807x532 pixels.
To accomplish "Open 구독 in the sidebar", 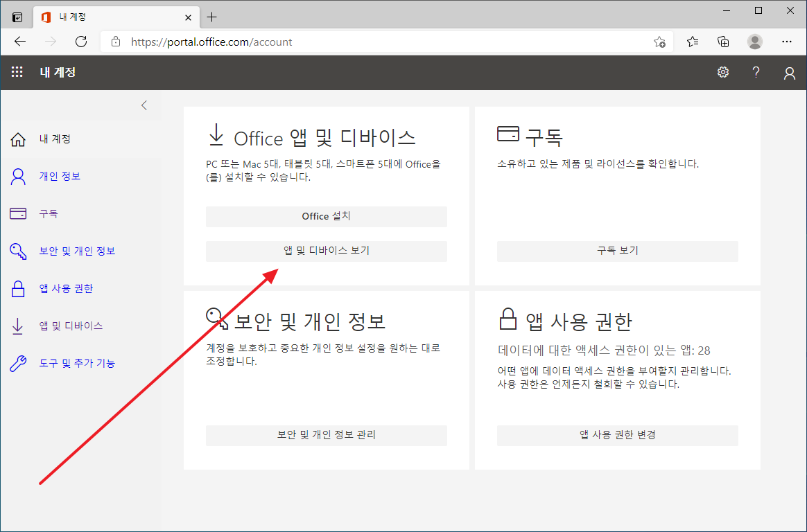I will 49,214.
